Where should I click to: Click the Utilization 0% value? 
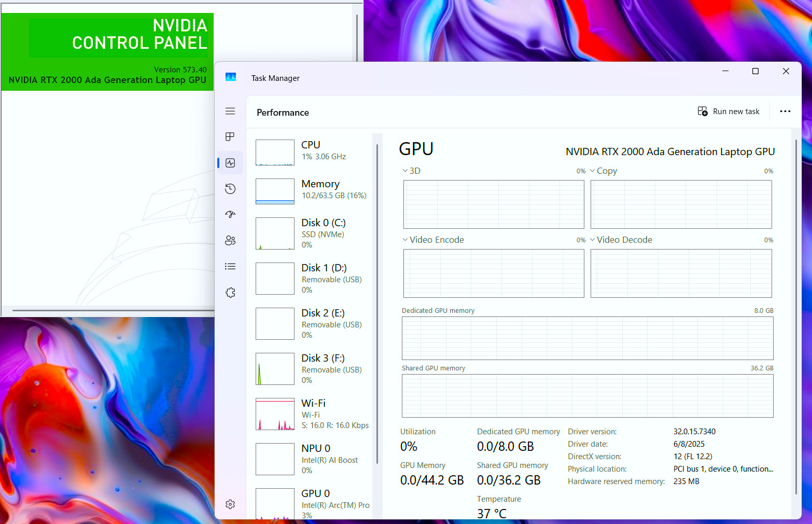click(409, 447)
